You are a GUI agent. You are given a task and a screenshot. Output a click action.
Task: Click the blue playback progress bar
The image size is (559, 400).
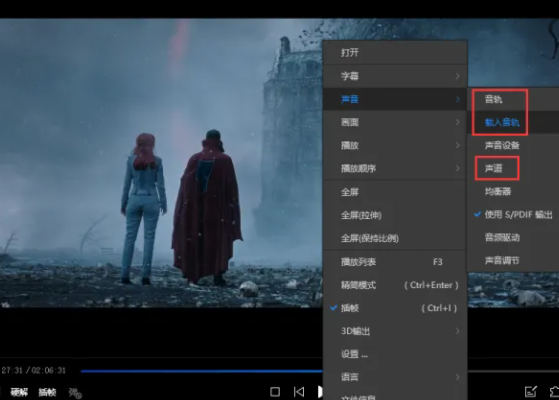pos(202,371)
